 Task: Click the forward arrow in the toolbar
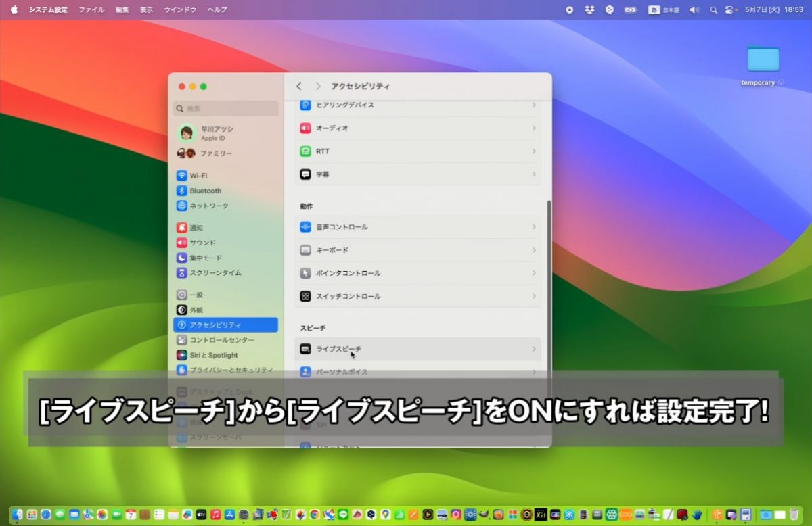[318, 87]
